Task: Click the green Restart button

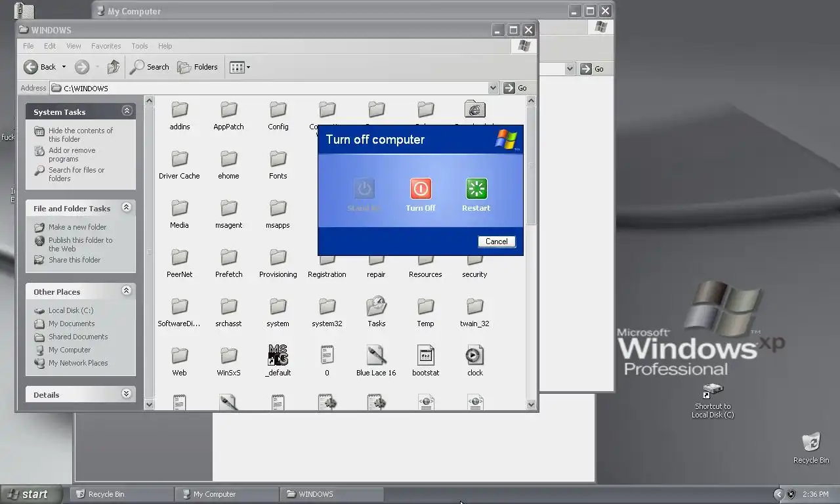Action: coord(476,189)
